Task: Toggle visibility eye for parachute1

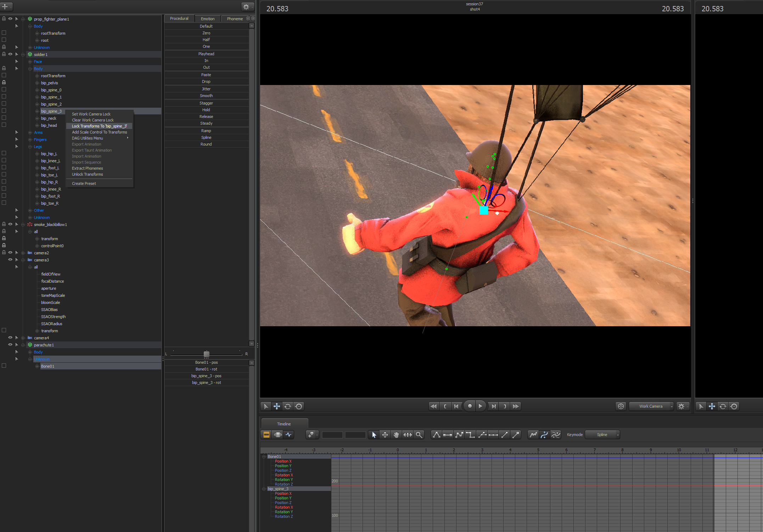Action: [x=10, y=345]
